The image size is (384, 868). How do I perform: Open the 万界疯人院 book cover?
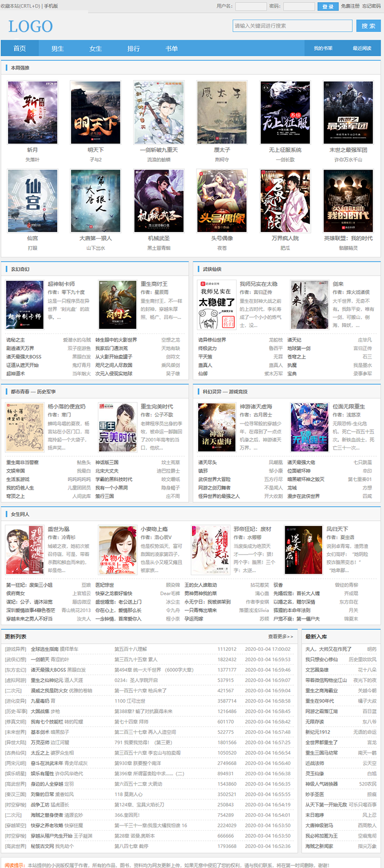(x=285, y=200)
